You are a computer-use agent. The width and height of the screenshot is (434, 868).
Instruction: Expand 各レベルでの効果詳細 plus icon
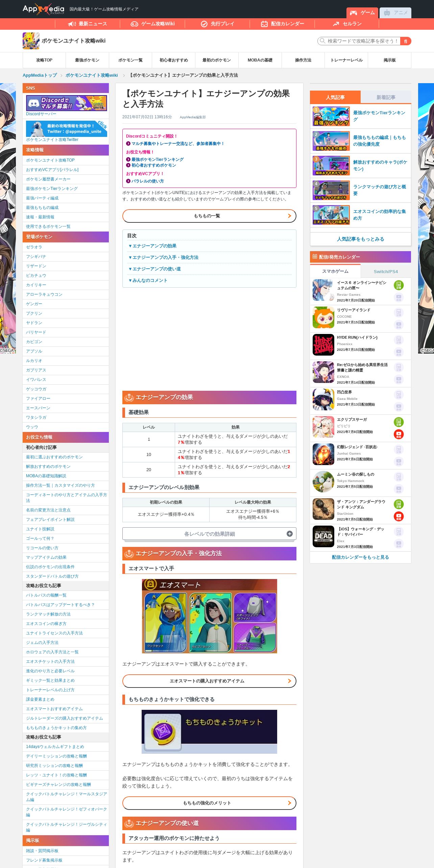(290, 534)
